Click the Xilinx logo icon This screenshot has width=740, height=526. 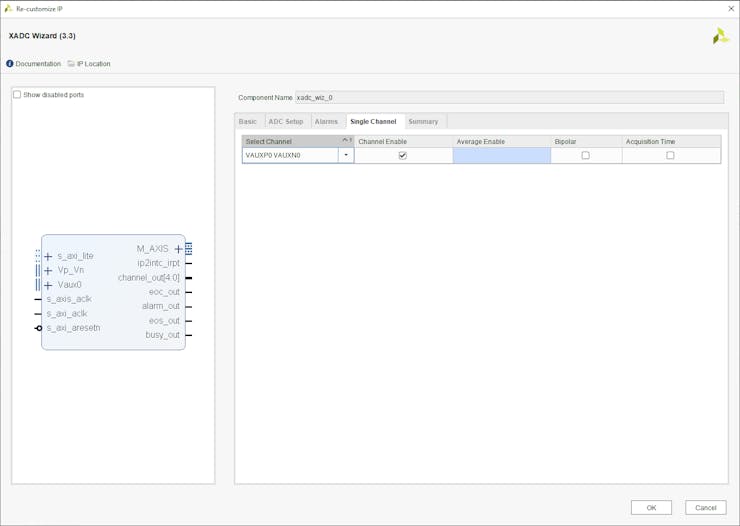click(721, 36)
